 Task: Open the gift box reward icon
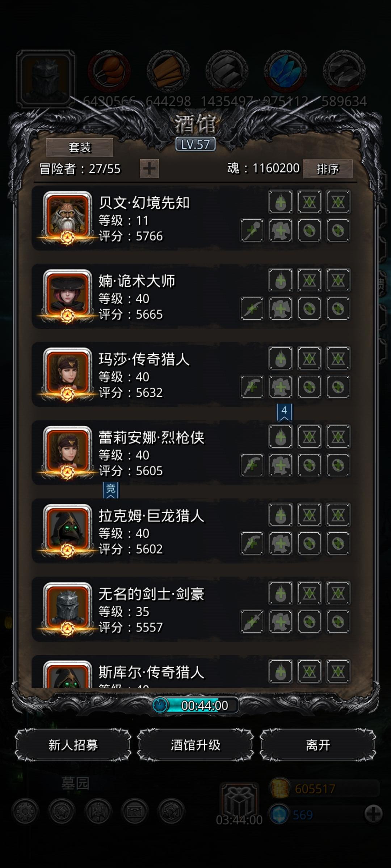(x=240, y=800)
